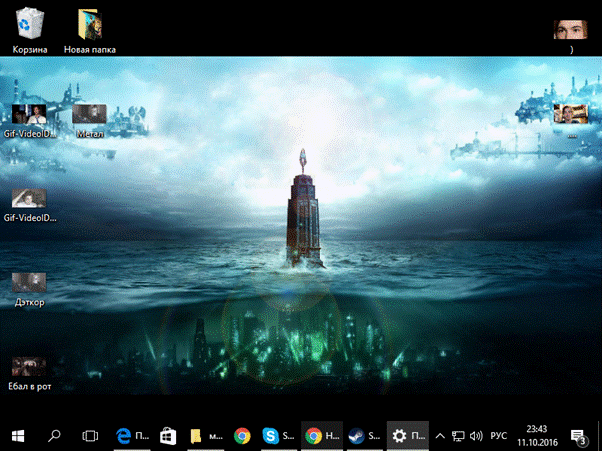Change the РУС input language
Viewport: 602px width, 451px height.
point(499,436)
